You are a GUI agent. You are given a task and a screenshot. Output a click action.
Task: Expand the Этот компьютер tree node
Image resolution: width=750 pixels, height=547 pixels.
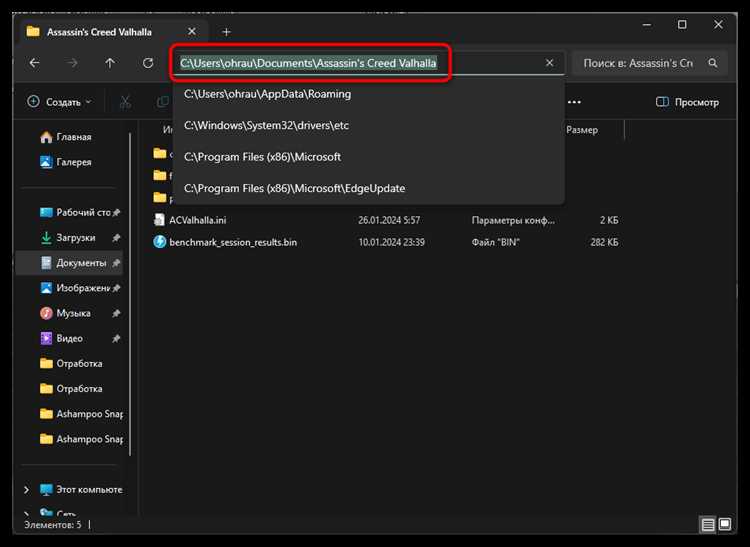tap(26, 490)
